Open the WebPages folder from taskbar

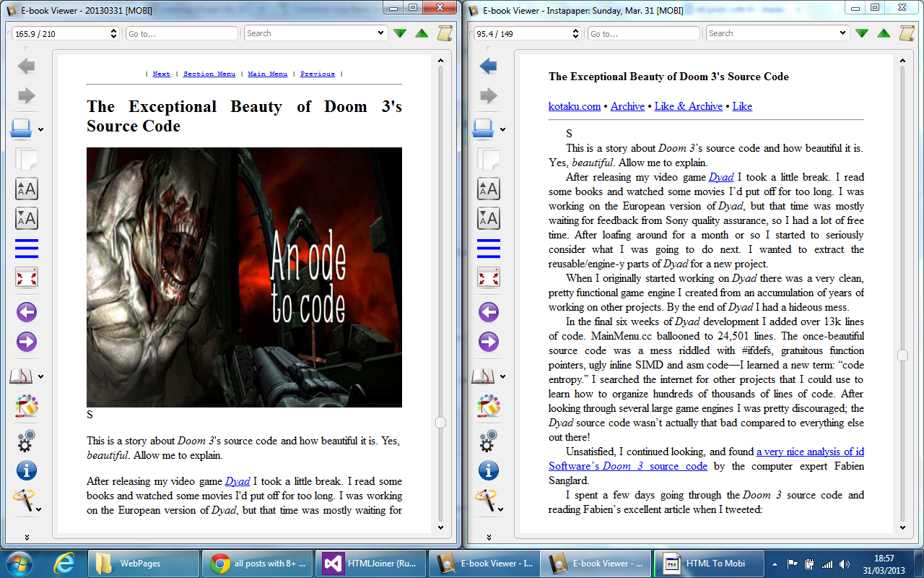pos(143,564)
